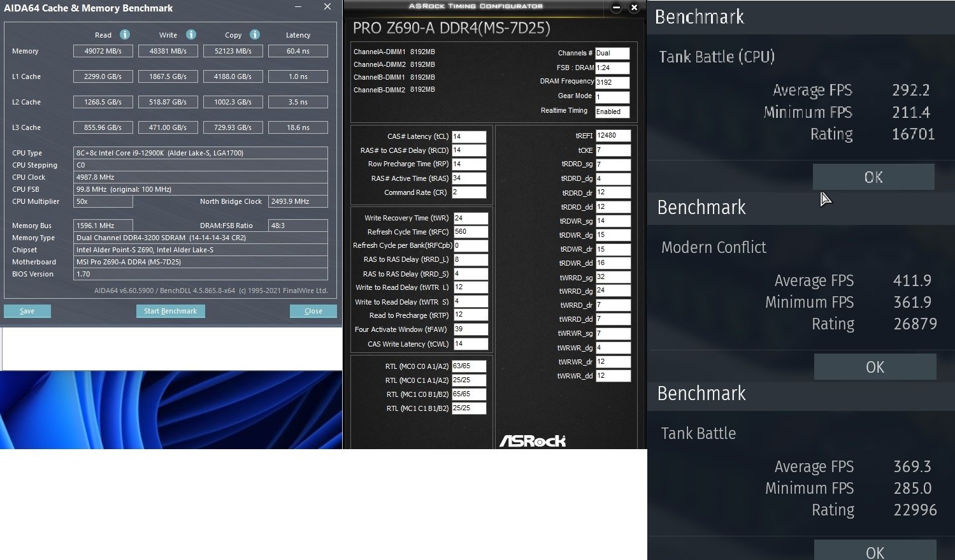This screenshot has width=955, height=560.
Task: Select the DRAM Frequency value box
Action: [x=612, y=82]
